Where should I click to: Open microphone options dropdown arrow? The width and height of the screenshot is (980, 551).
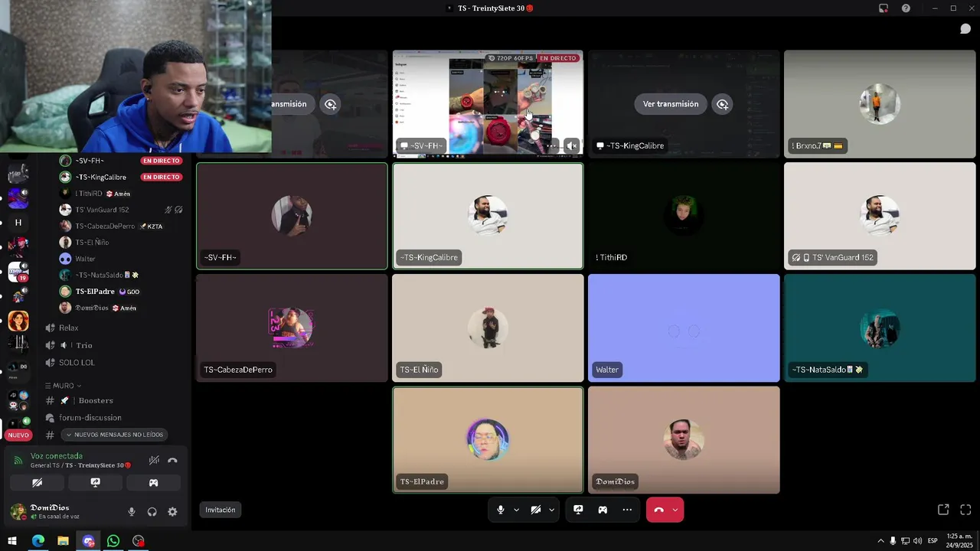(x=516, y=510)
